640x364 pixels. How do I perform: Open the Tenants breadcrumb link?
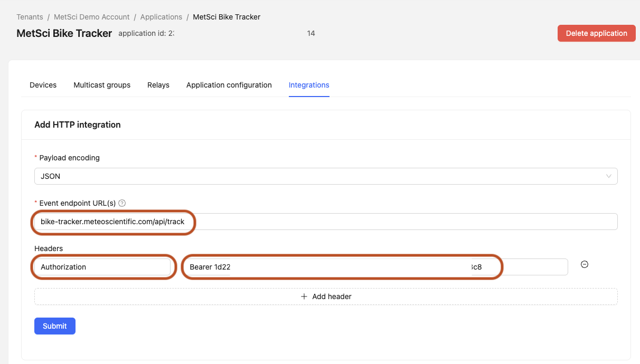(30, 16)
